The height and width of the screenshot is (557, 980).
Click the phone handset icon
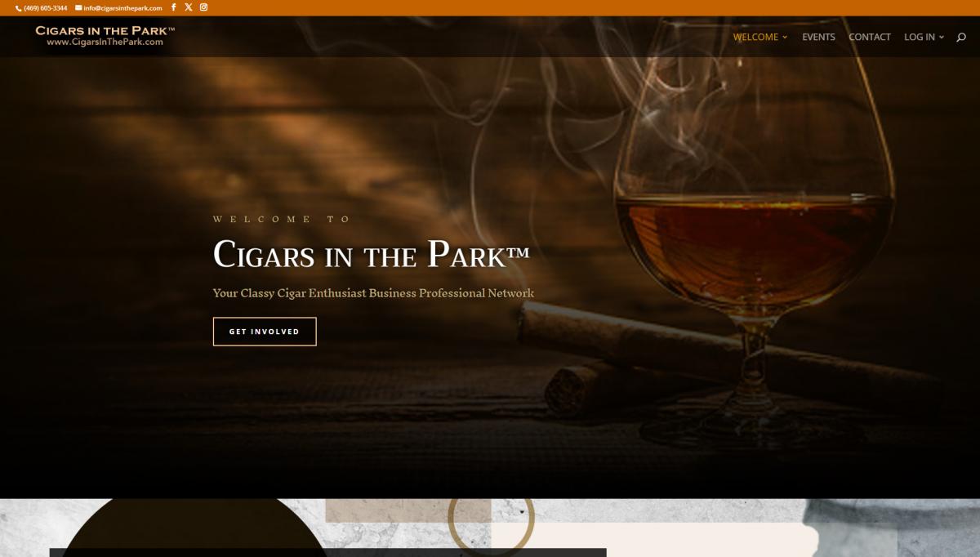[x=19, y=8]
